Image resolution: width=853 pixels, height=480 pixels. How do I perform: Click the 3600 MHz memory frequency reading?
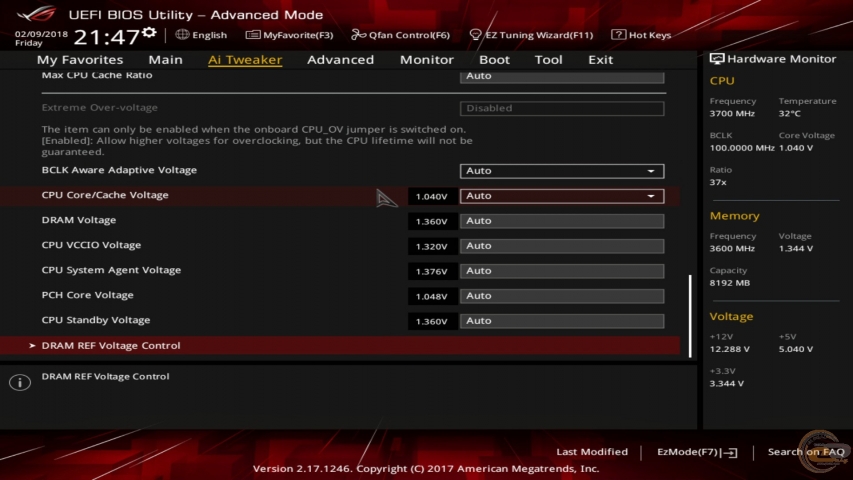[x=732, y=249]
